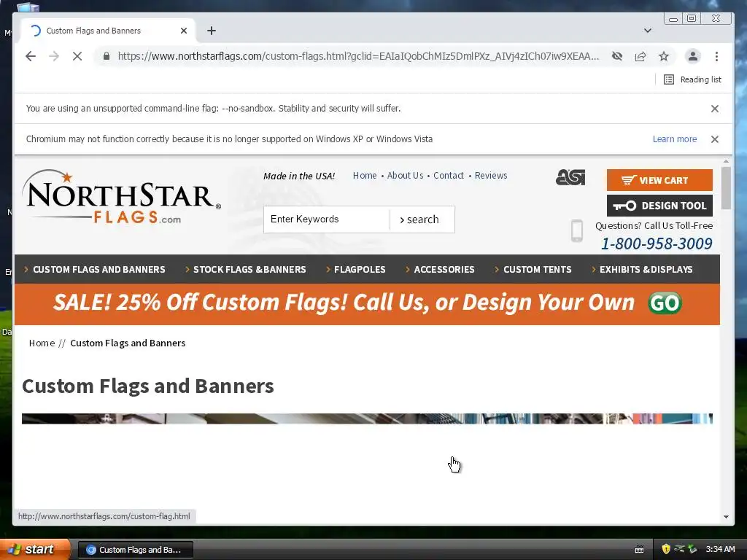The height and width of the screenshot is (560, 747).
Task: Click the phone icon near toll-free number
Action: click(x=576, y=231)
